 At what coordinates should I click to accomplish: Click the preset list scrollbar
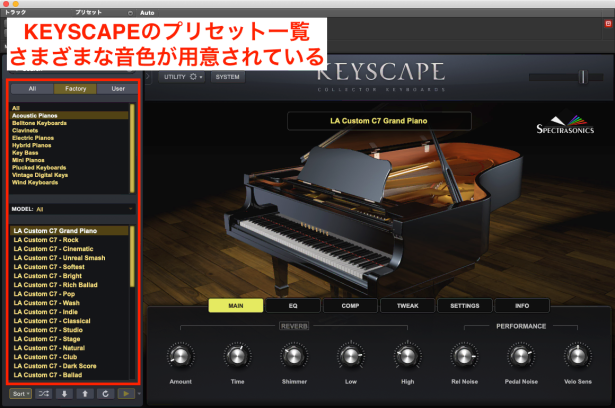132,257
